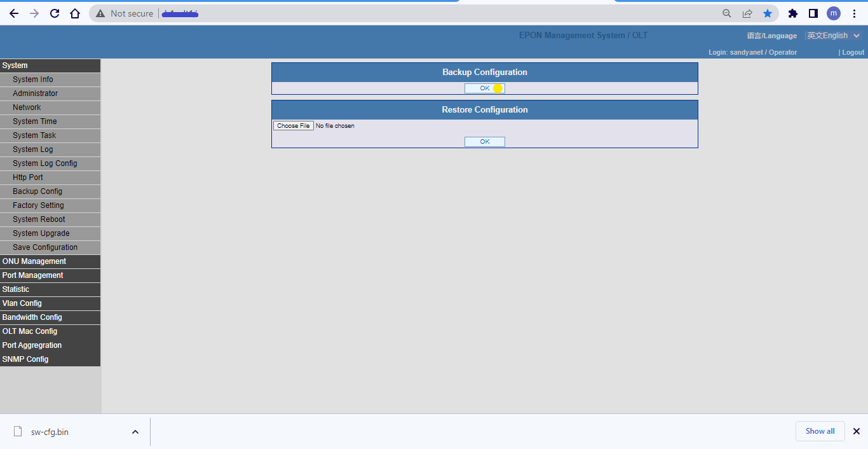Close the downloads bar
Screen dimensions: 868x449
point(856,431)
